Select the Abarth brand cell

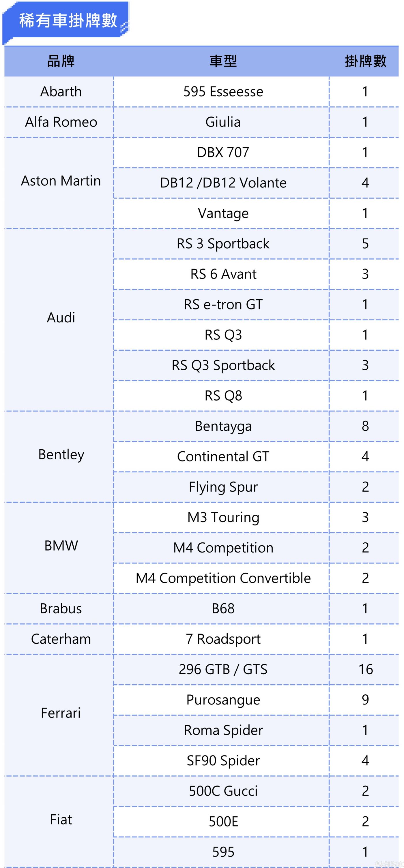(61, 92)
